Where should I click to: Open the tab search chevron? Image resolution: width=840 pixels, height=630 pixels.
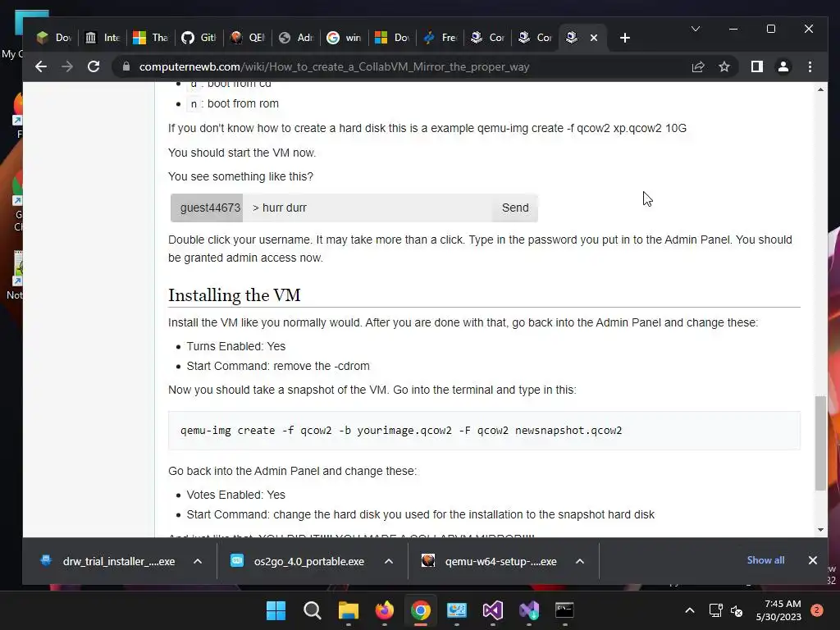(x=696, y=29)
